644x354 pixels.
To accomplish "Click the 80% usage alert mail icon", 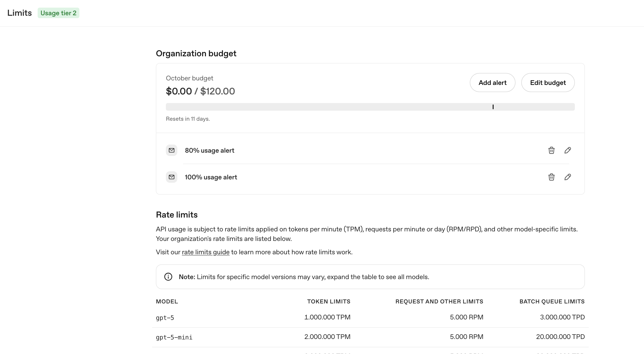I will click(x=172, y=150).
